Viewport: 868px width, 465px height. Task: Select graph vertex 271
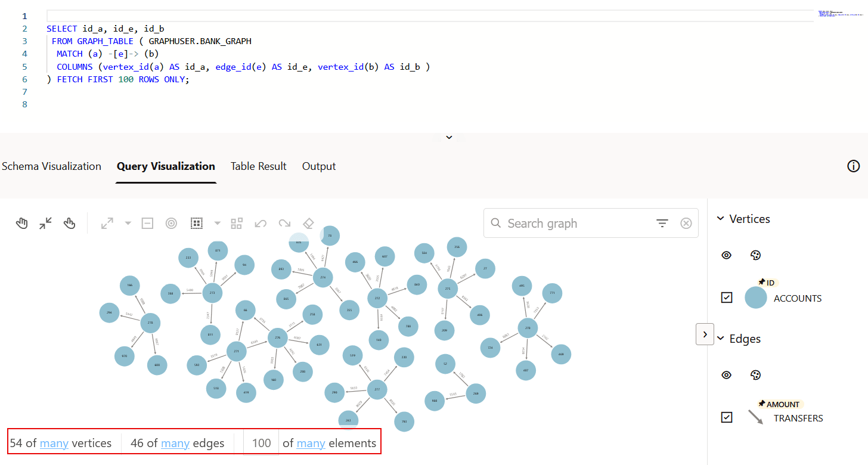point(237,352)
